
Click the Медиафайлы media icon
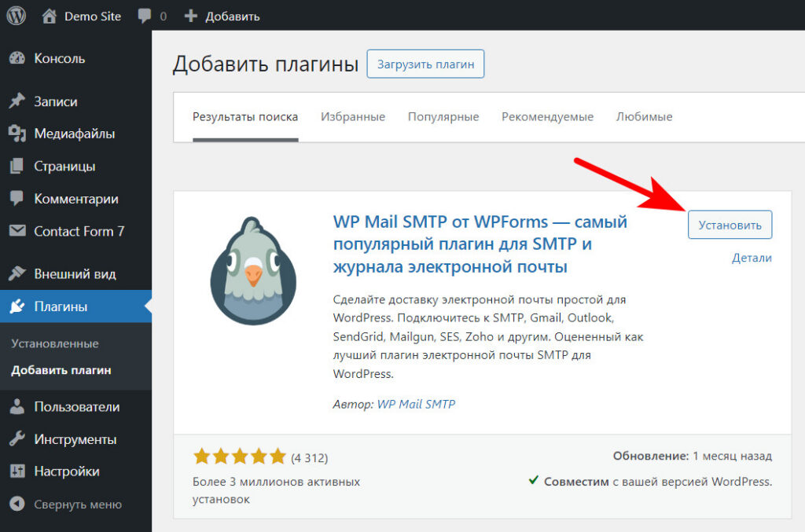click(x=17, y=134)
